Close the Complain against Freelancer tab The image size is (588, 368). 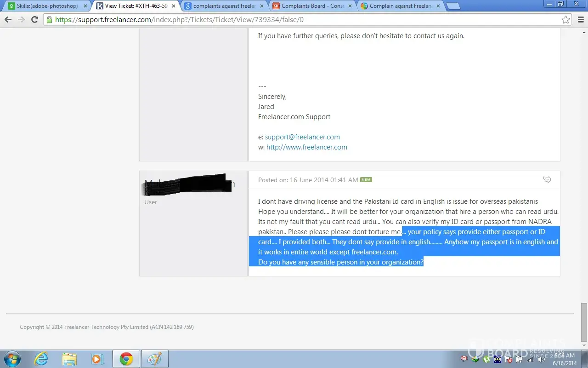tap(438, 6)
